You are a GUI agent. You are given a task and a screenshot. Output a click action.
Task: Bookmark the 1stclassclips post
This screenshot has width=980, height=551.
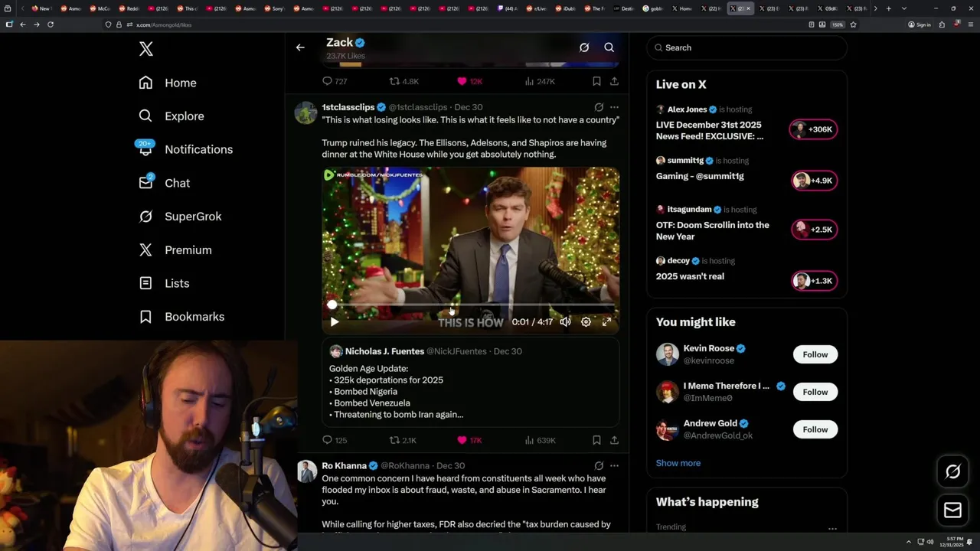pyautogui.click(x=596, y=440)
